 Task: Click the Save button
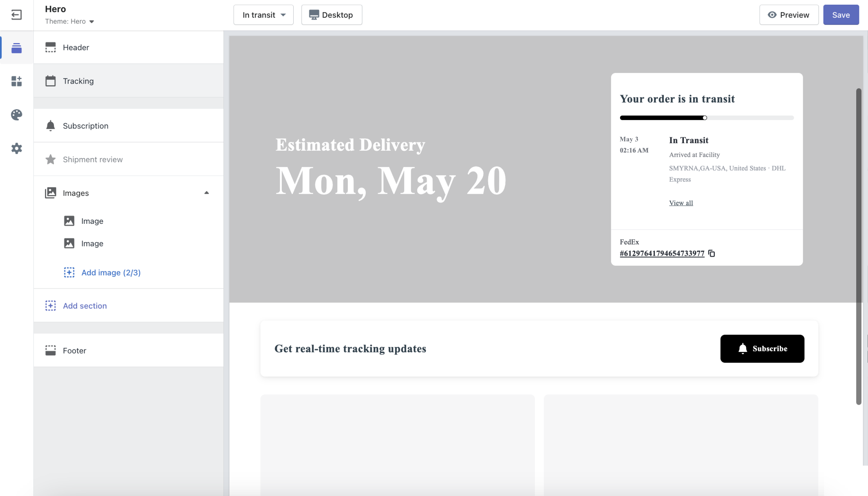pos(841,15)
